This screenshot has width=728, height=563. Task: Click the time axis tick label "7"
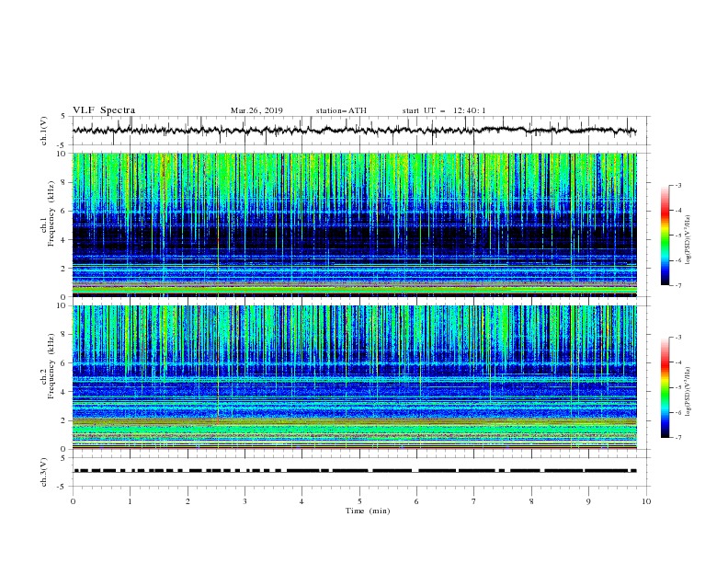coord(474,501)
